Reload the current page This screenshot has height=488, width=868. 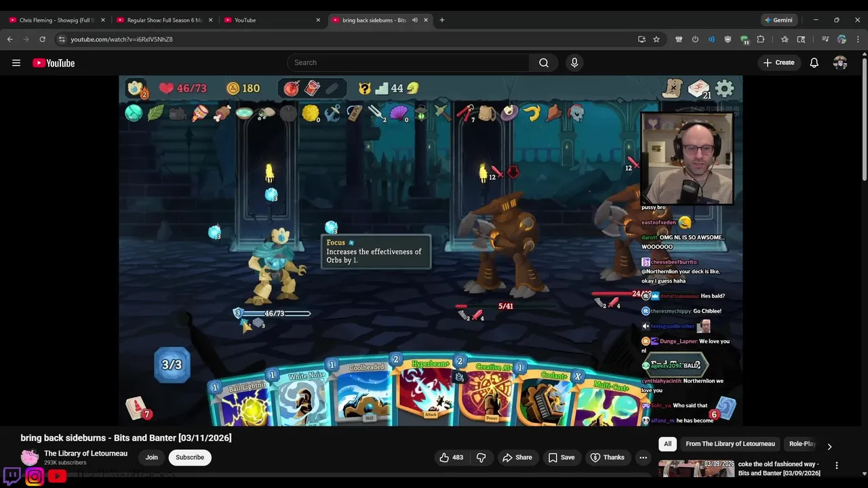coord(42,39)
